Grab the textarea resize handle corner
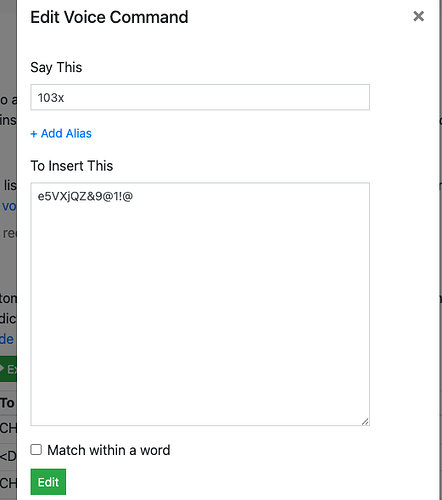The image size is (442, 500). tap(365, 421)
